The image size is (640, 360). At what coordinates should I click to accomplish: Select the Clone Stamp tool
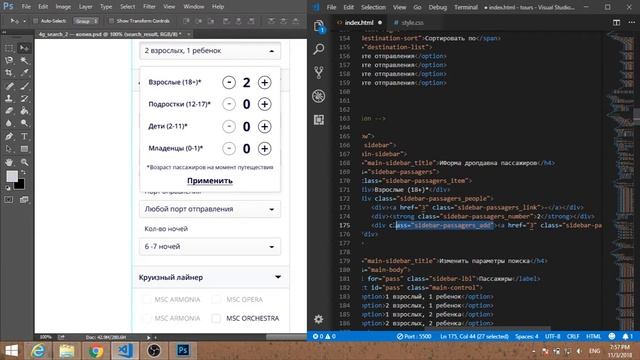pos(9,98)
